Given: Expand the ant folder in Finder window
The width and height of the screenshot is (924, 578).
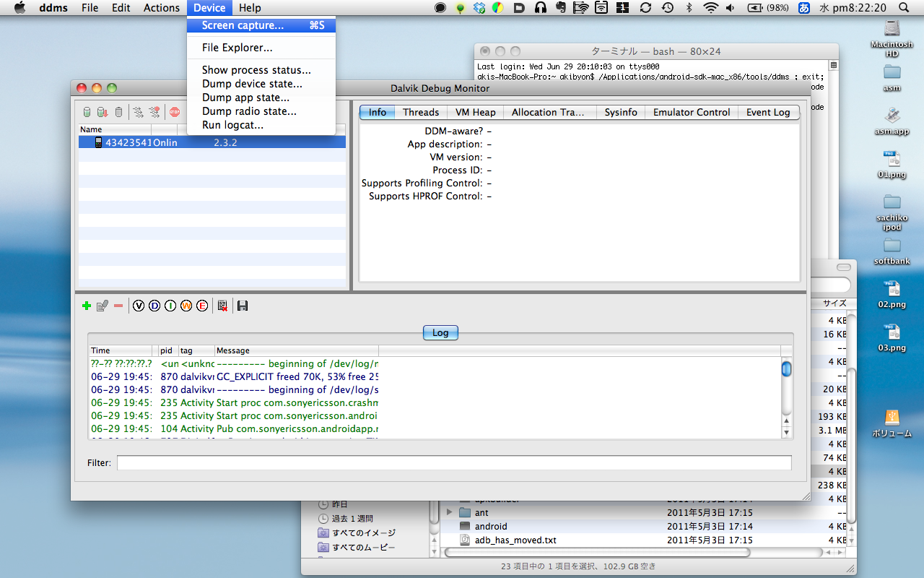Looking at the screenshot, I should coord(450,512).
